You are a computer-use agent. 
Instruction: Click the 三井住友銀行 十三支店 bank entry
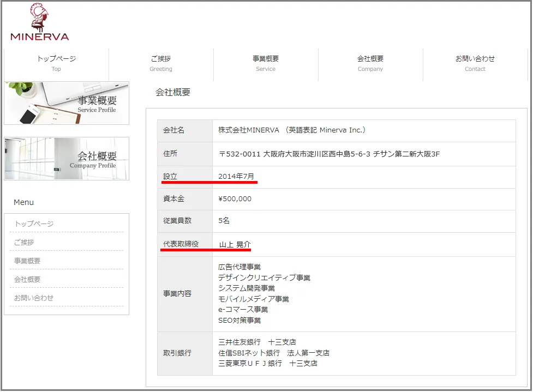[257, 342]
